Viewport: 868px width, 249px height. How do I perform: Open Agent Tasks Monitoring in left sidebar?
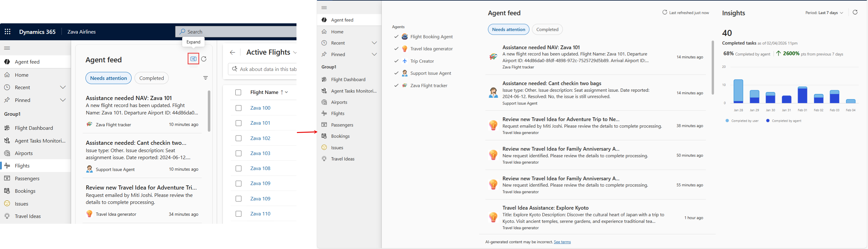(x=36, y=141)
